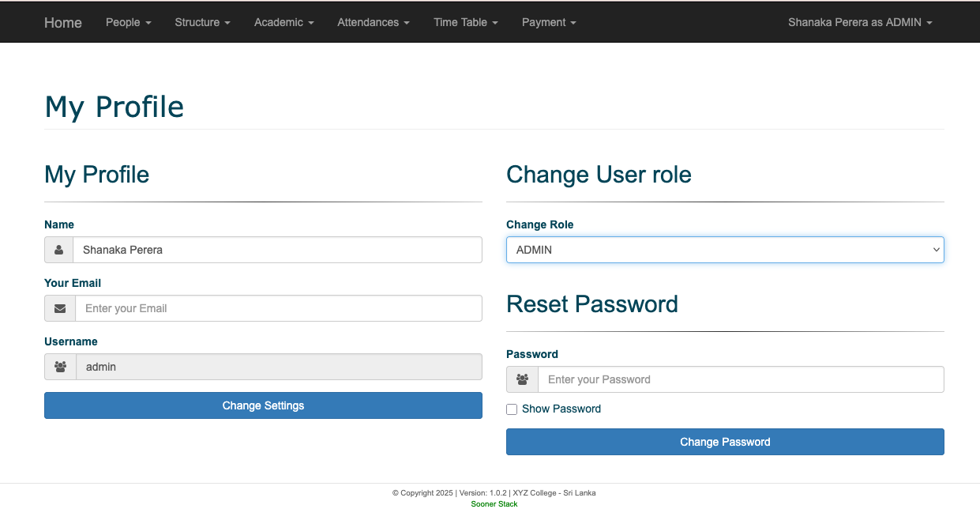Follow the Sooner Stack footer link
The image size is (980, 524).
pos(494,503)
